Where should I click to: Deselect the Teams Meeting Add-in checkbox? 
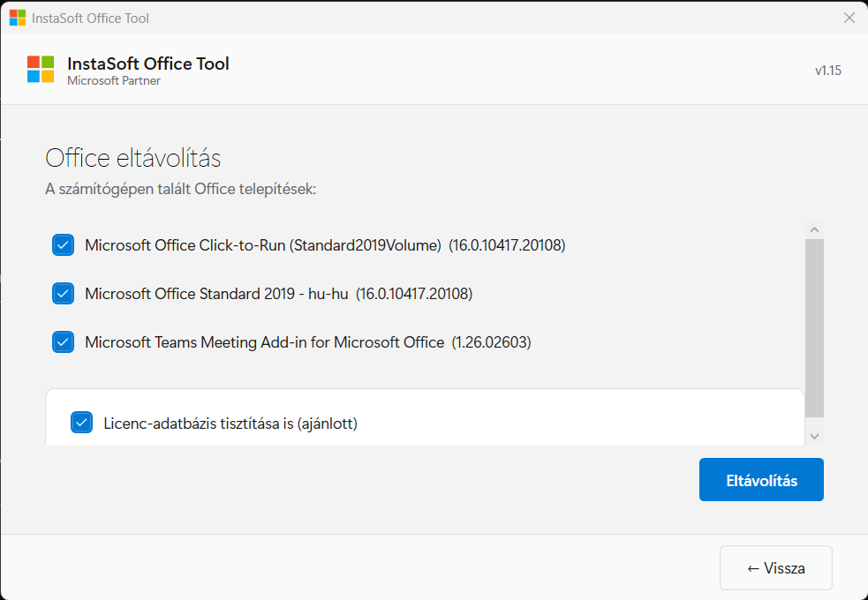click(x=63, y=342)
